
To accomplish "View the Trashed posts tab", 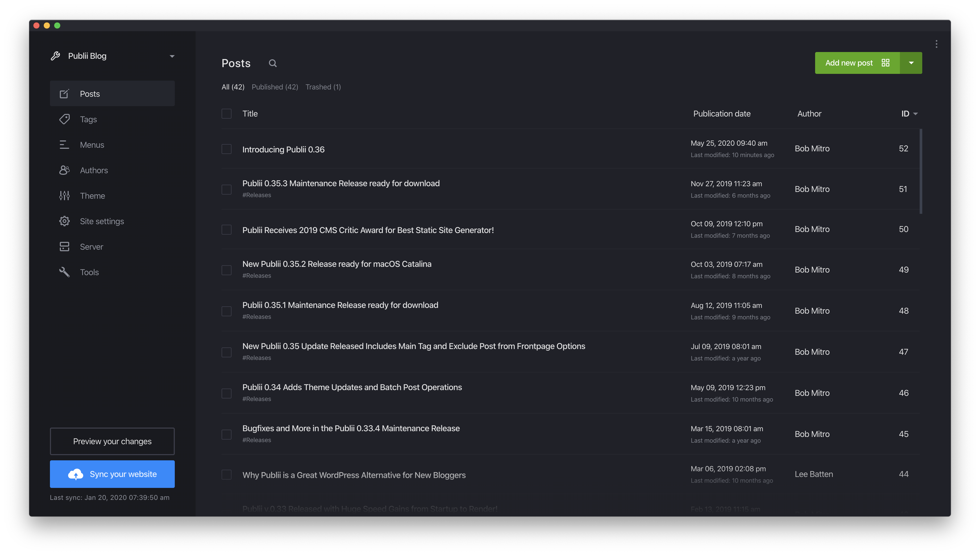I will tap(323, 87).
